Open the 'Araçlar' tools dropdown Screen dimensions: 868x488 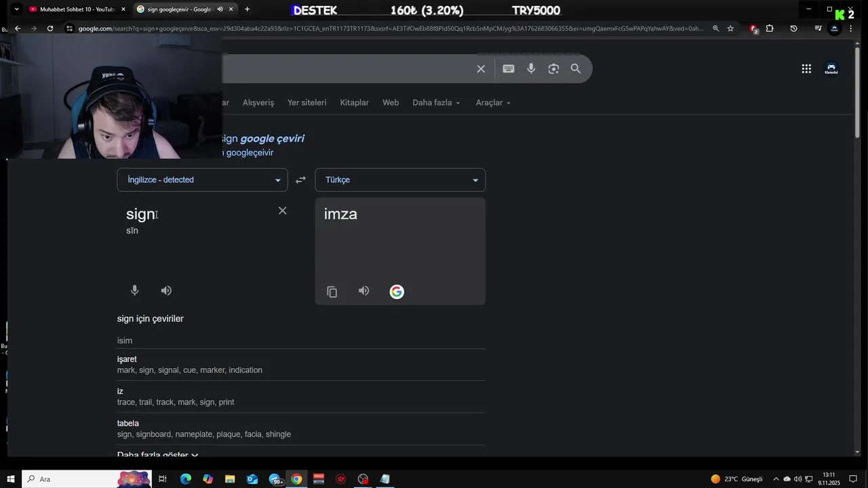(493, 102)
